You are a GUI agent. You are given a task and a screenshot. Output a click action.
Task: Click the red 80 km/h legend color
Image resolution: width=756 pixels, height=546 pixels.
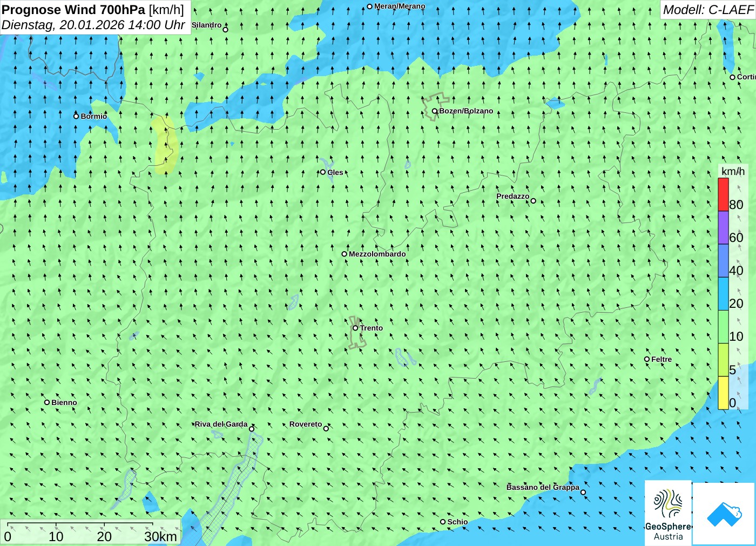coord(723,194)
